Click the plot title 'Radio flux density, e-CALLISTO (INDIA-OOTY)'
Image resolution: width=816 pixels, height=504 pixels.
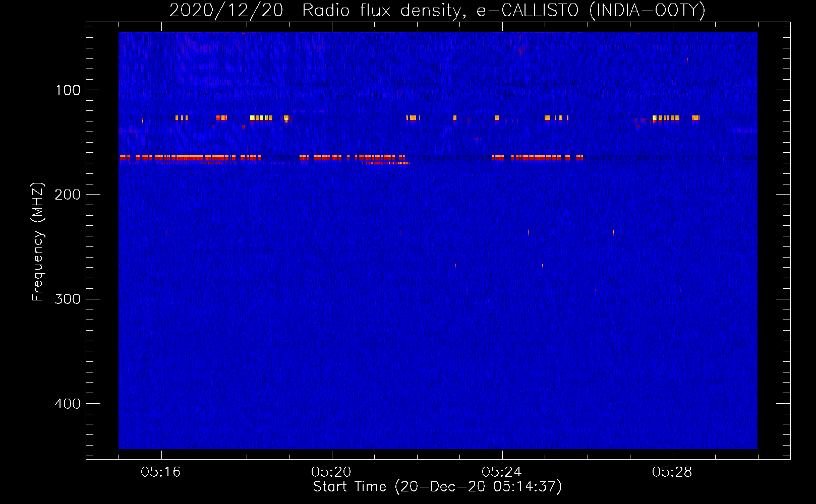[503, 10]
